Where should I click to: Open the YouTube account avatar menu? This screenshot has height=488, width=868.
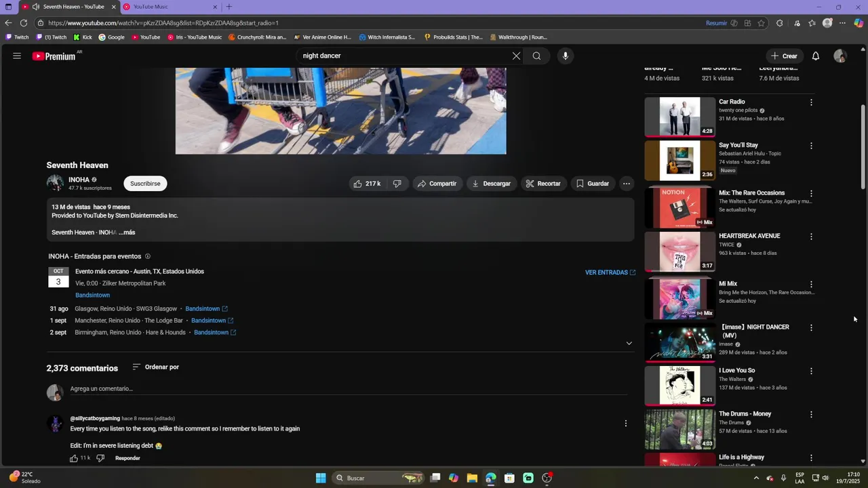(840, 56)
